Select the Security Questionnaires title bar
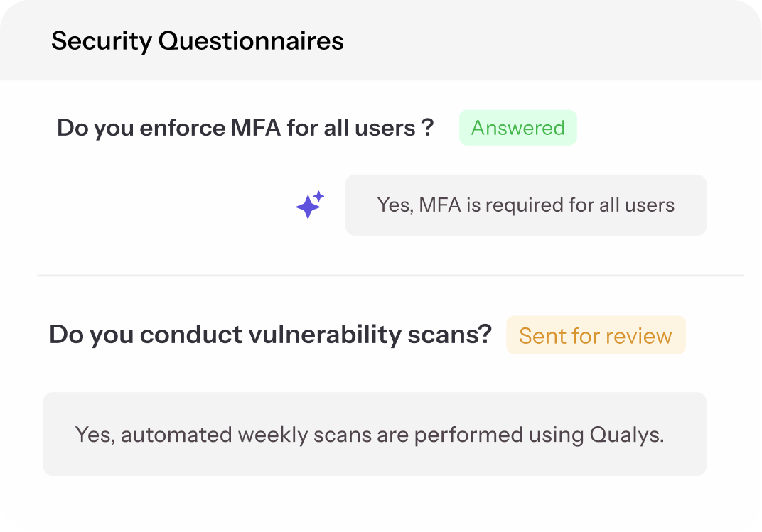Viewport: 762px width, 532px height. pos(197,40)
